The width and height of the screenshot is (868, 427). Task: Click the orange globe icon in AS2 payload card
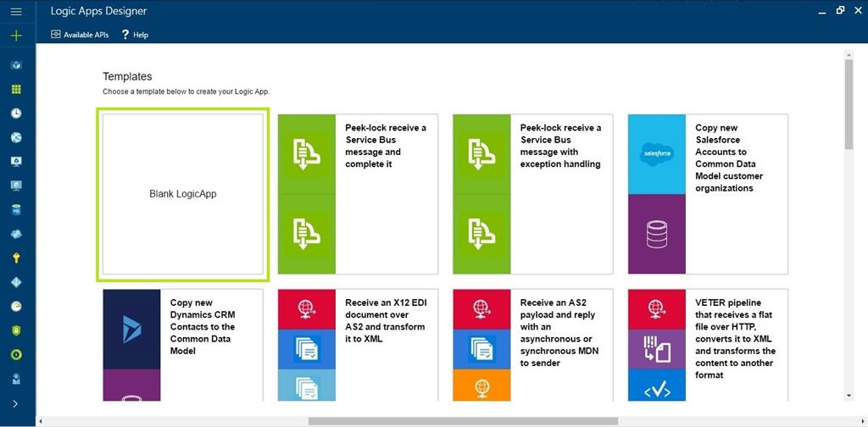pos(481,385)
